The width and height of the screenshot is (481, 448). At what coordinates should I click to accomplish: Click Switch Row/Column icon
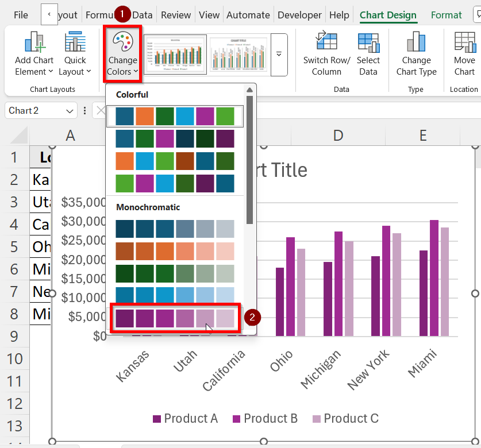[x=326, y=43]
